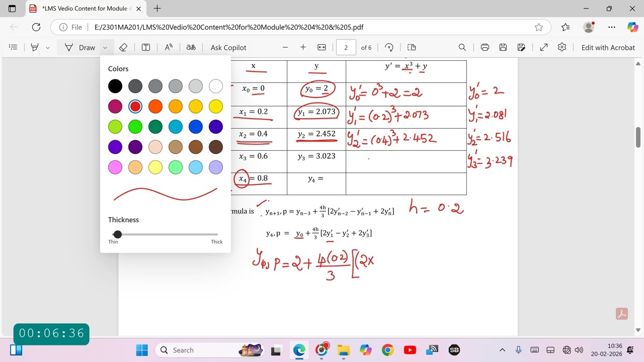Click the Save as icon
644x362 pixels.
click(x=521, y=47)
